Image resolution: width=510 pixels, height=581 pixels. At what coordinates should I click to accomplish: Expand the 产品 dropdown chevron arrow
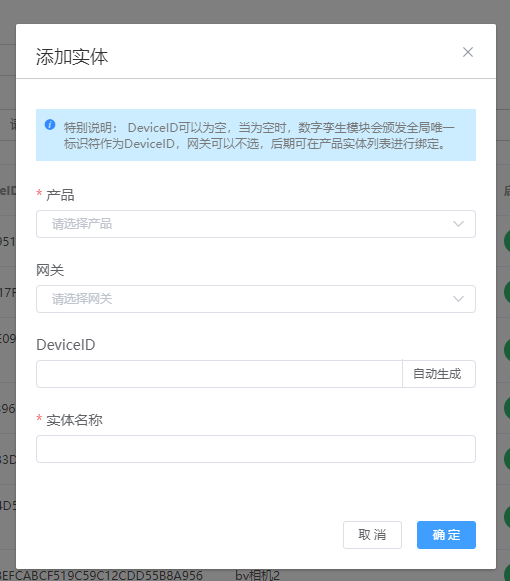(458, 224)
